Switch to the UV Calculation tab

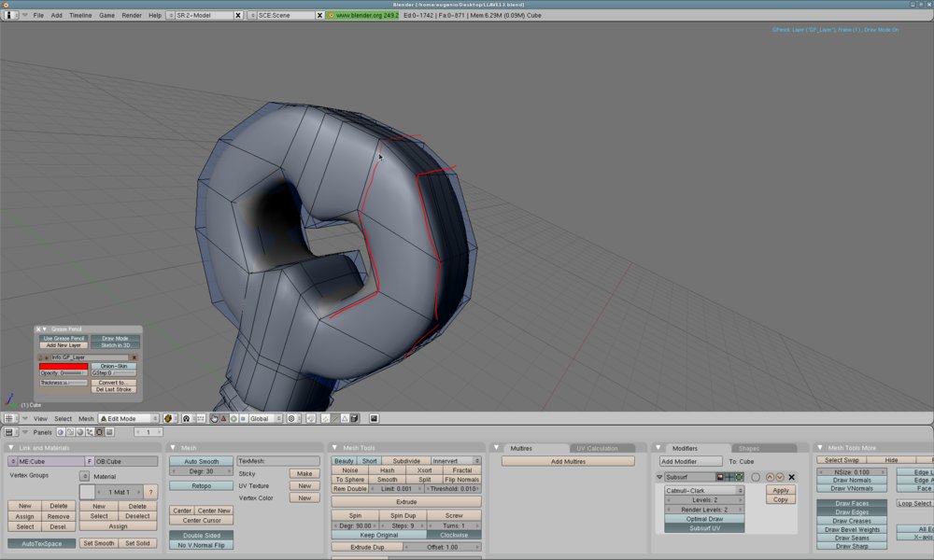(596, 448)
